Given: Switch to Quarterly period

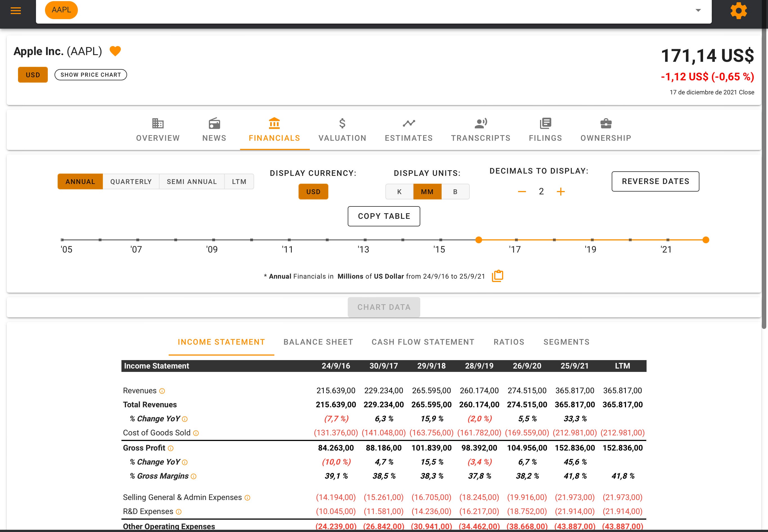Looking at the screenshot, I should 131,182.
